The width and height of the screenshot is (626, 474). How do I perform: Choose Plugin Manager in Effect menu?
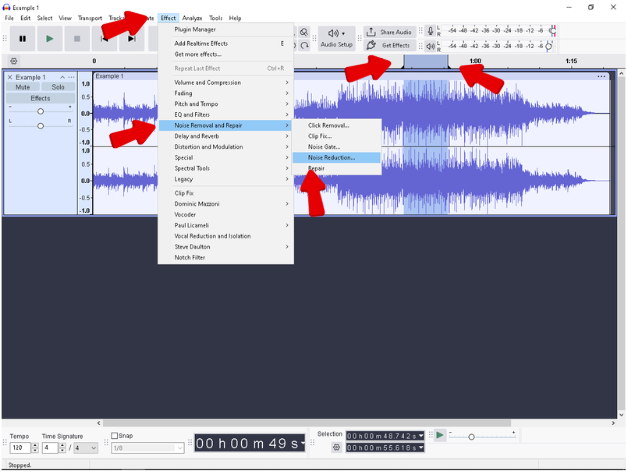pyautogui.click(x=195, y=29)
